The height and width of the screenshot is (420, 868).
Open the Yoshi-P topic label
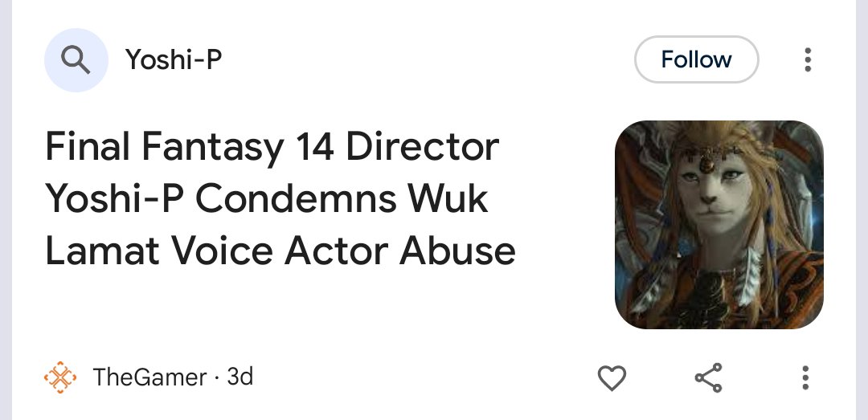coord(174,59)
